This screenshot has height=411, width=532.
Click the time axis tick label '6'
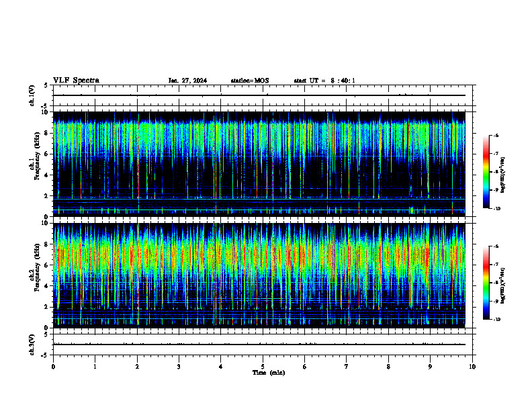point(305,367)
